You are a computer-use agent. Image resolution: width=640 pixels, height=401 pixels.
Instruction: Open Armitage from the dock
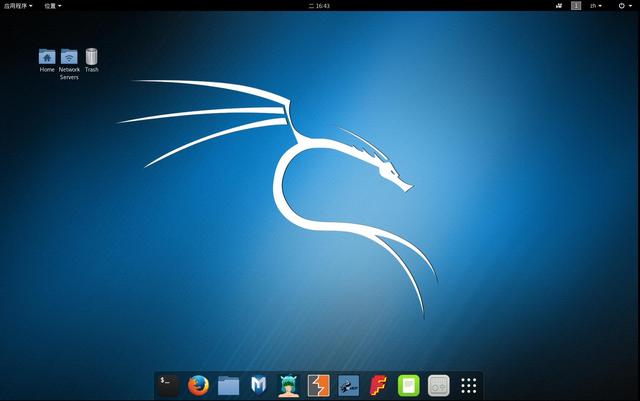289,385
